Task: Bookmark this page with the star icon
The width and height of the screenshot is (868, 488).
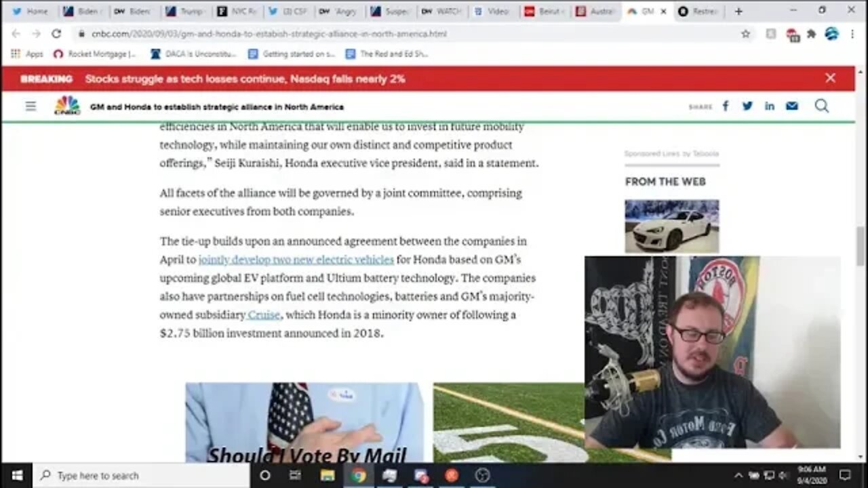Action: [x=746, y=33]
